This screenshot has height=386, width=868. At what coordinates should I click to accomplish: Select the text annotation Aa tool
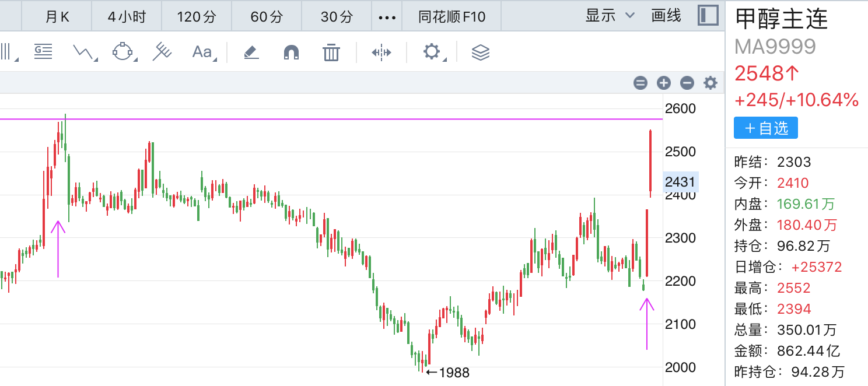(x=201, y=51)
